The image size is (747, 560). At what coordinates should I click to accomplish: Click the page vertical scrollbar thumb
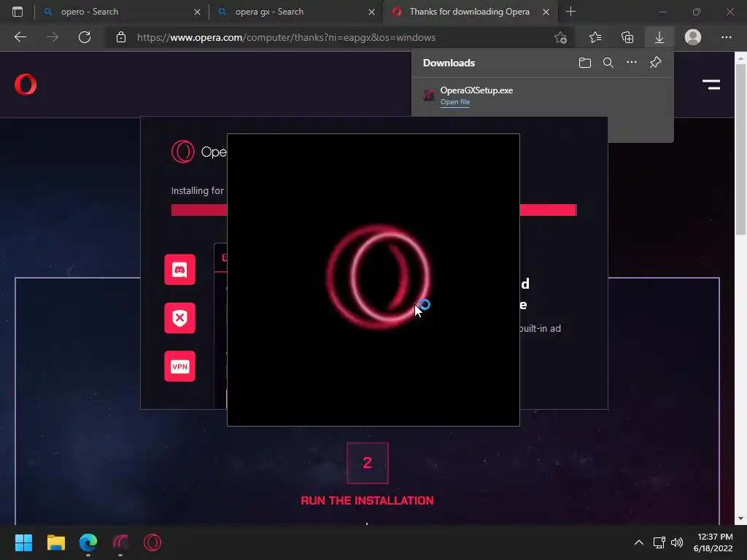(x=740, y=149)
